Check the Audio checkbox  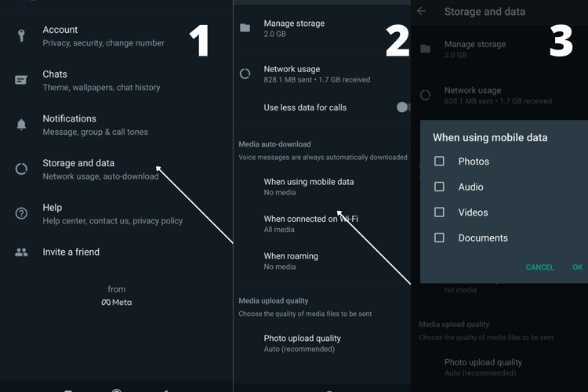click(439, 187)
